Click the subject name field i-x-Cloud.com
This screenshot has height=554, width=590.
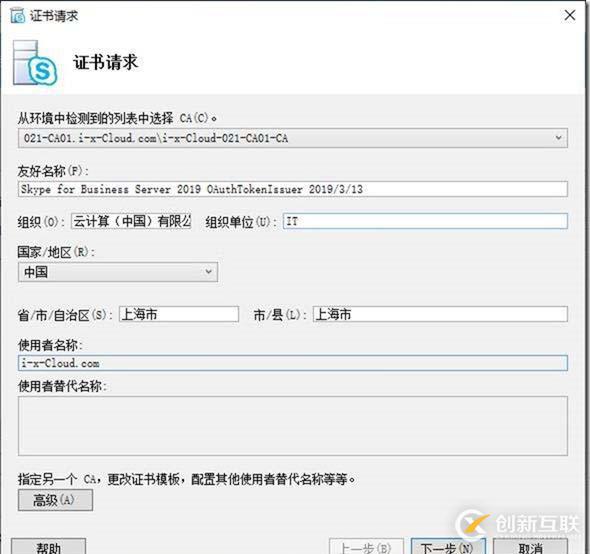point(293,363)
